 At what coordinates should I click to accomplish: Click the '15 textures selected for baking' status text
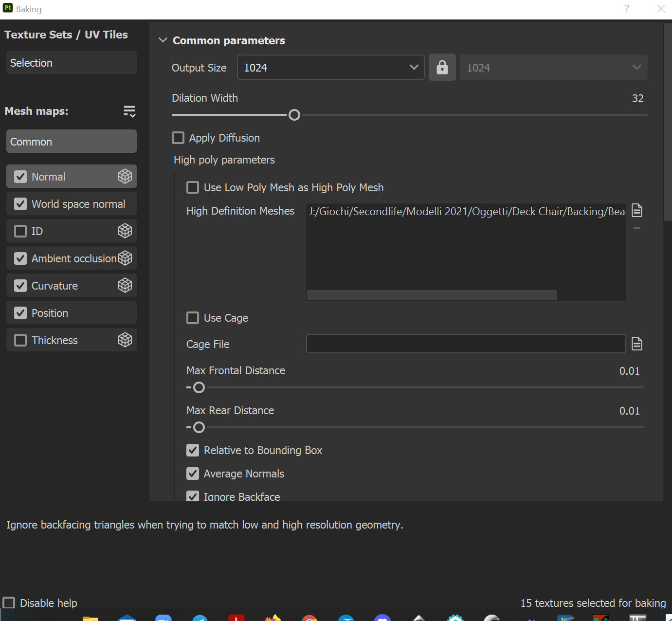593,603
